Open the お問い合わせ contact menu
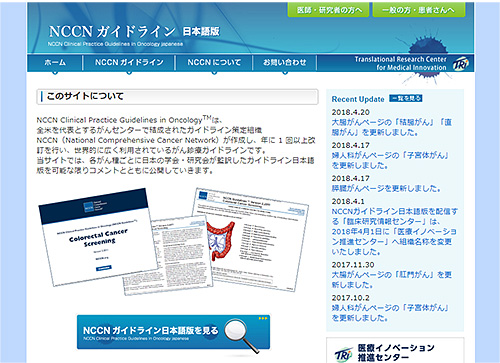This screenshot has width=500, height=363. tap(285, 62)
